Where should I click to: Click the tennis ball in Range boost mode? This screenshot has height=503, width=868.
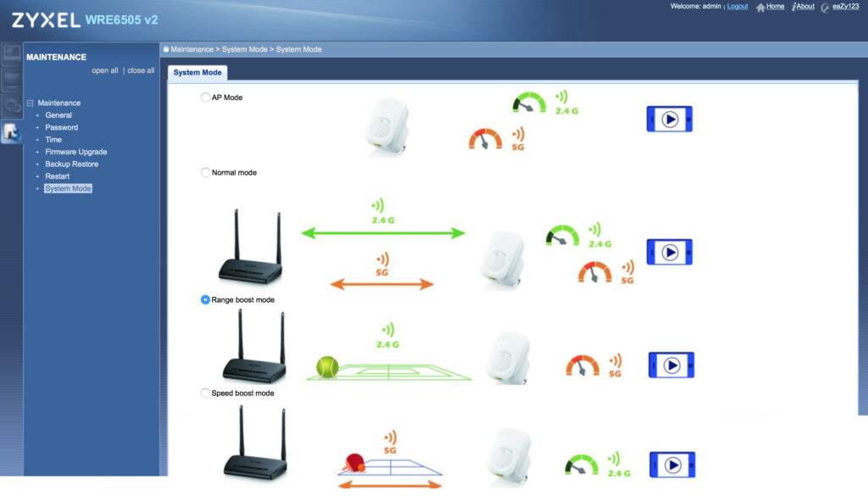pos(326,367)
